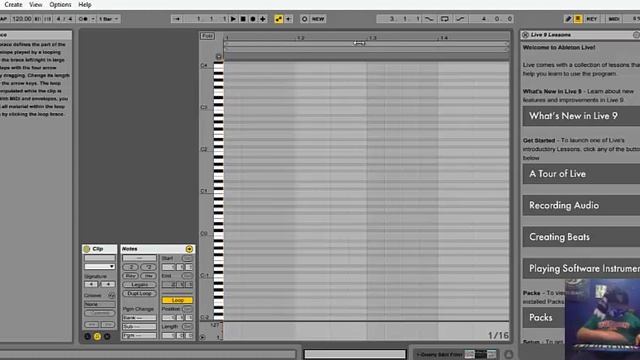This screenshot has width=640, height=360.
Task: Toggle the yellow Loop switch
Action: point(177,300)
